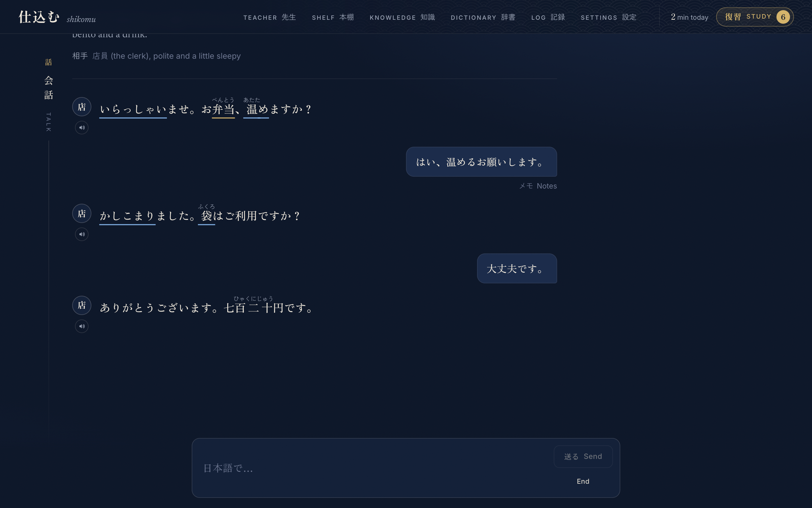Click the review count badge 6

783,17
